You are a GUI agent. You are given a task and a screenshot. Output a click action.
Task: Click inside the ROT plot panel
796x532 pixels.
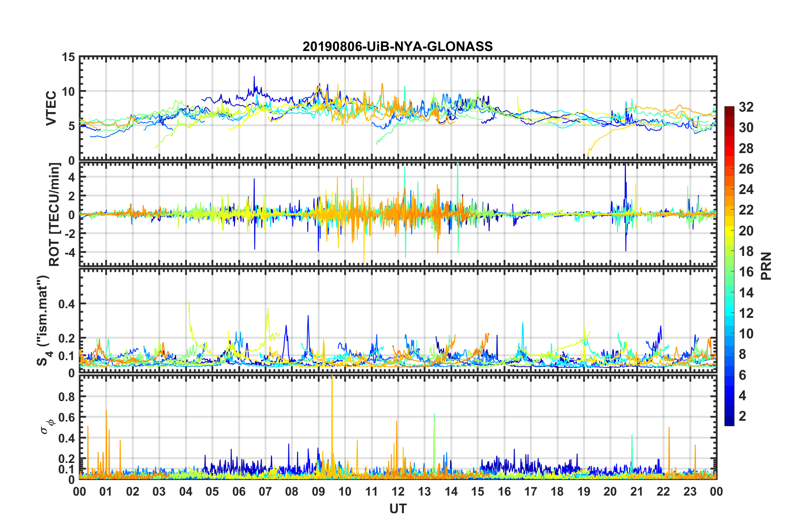[x=398, y=214]
